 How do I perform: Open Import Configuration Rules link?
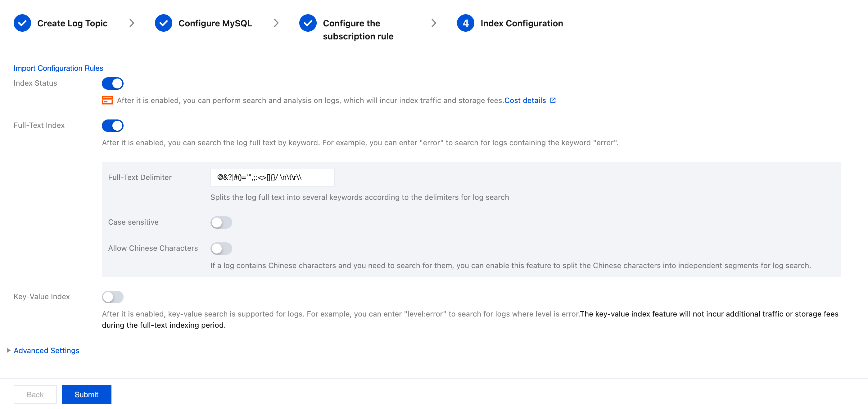(58, 68)
